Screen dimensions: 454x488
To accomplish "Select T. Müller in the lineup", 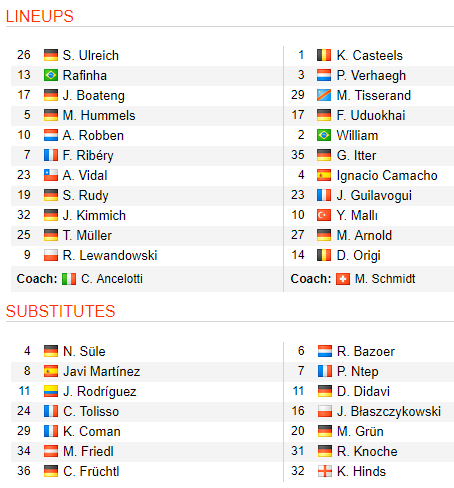I will [87, 236].
